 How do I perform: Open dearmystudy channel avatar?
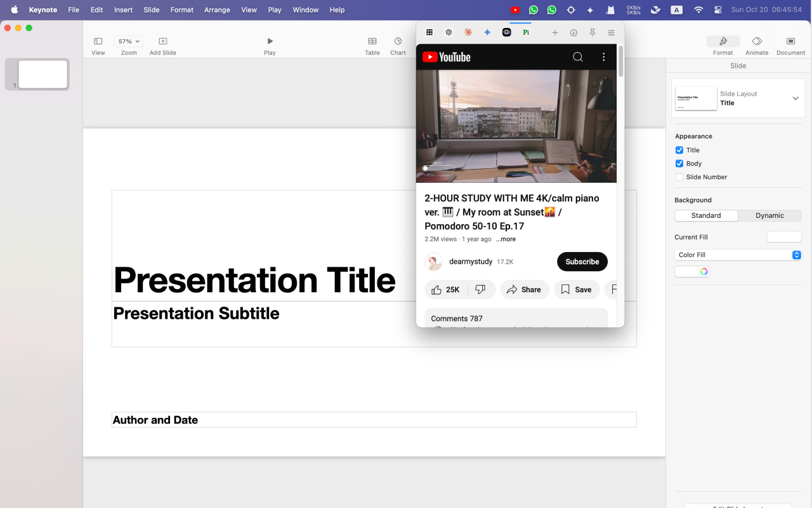click(x=434, y=262)
